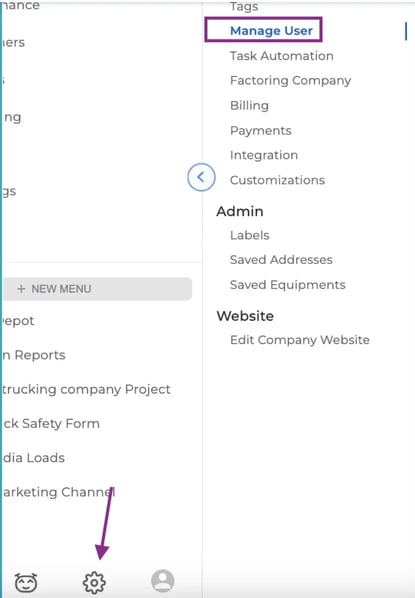Viewport: 415px width, 598px height.
Task: Open Customizations
Action: point(278,180)
